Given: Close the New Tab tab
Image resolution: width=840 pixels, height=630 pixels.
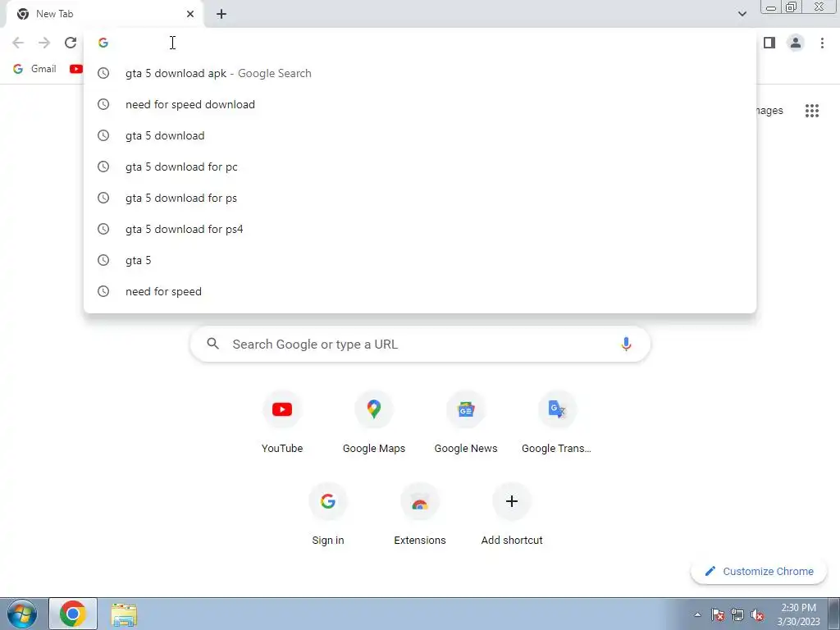Looking at the screenshot, I should tap(190, 14).
